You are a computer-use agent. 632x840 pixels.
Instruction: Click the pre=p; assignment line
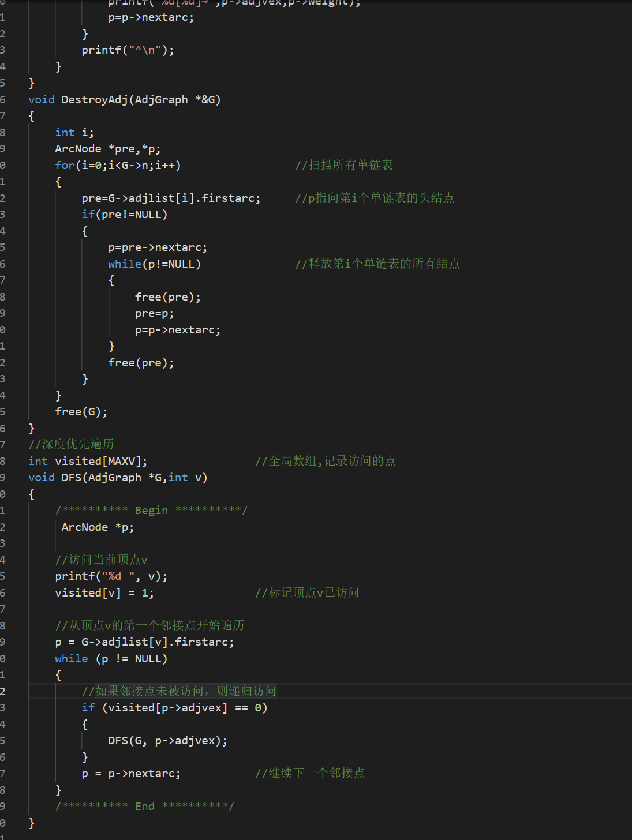[154, 313]
